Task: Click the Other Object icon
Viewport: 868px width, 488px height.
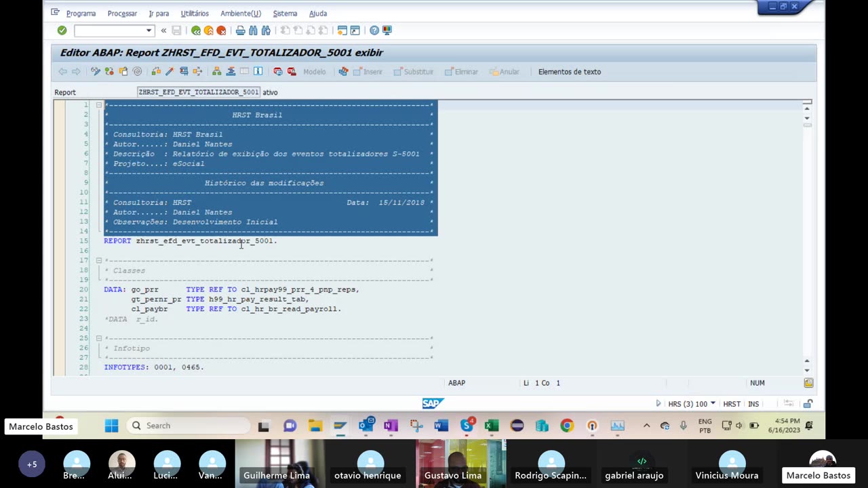Action: coord(123,71)
